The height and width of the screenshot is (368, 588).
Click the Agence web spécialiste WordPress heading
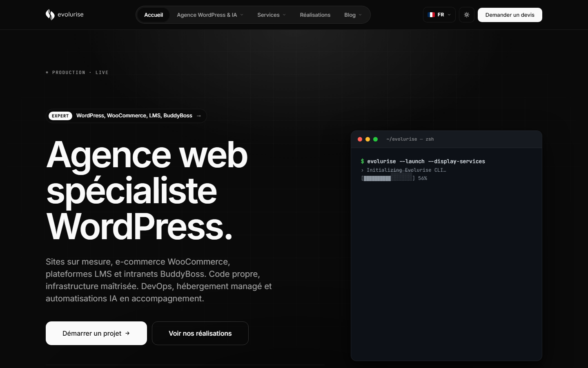(147, 191)
